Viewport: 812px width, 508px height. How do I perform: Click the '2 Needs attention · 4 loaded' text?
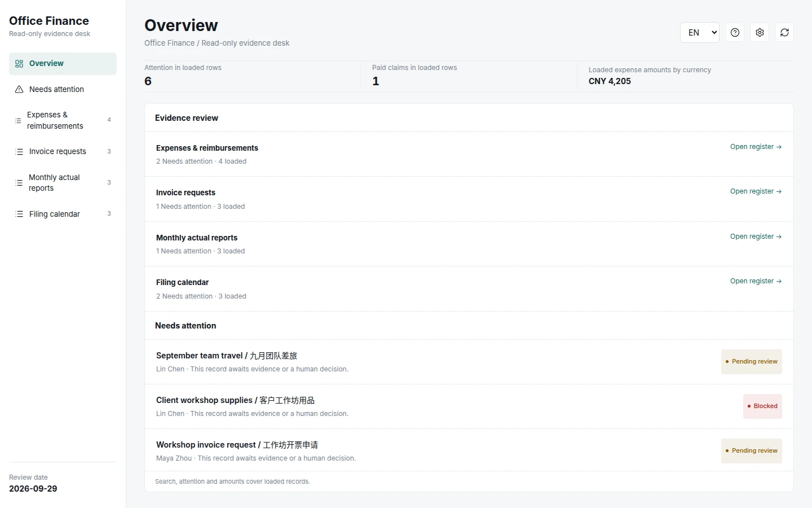(201, 161)
